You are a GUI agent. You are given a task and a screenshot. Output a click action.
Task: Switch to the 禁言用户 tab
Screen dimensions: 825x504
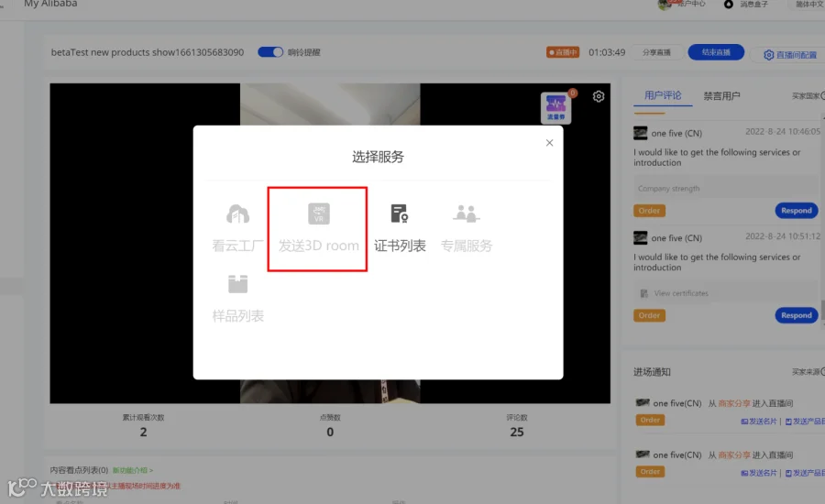coord(722,95)
